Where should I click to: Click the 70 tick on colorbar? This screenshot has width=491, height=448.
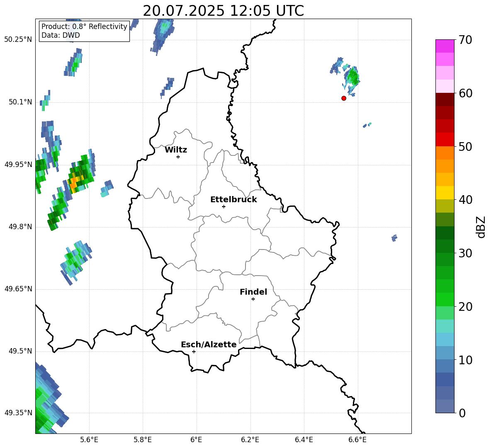[x=465, y=40]
